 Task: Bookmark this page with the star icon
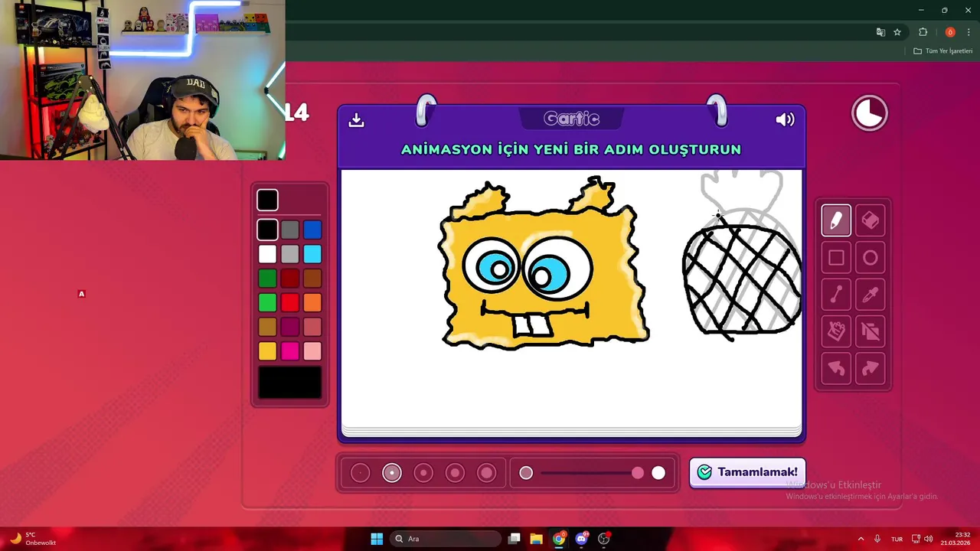(x=897, y=32)
